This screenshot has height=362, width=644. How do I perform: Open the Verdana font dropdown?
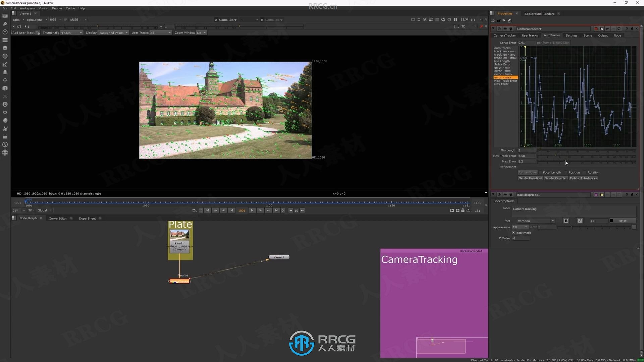click(x=536, y=221)
